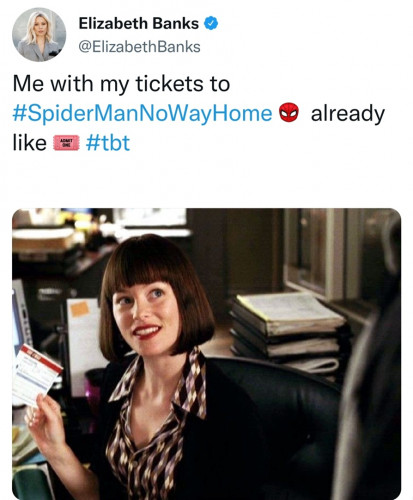The image size is (413, 500).
Task: Open the #SpiderManNoWayHome hashtag
Action: click(x=142, y=113)
